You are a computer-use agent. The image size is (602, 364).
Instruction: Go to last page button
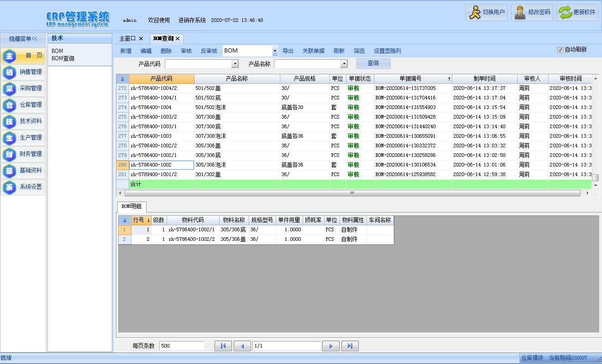[350, 346]
